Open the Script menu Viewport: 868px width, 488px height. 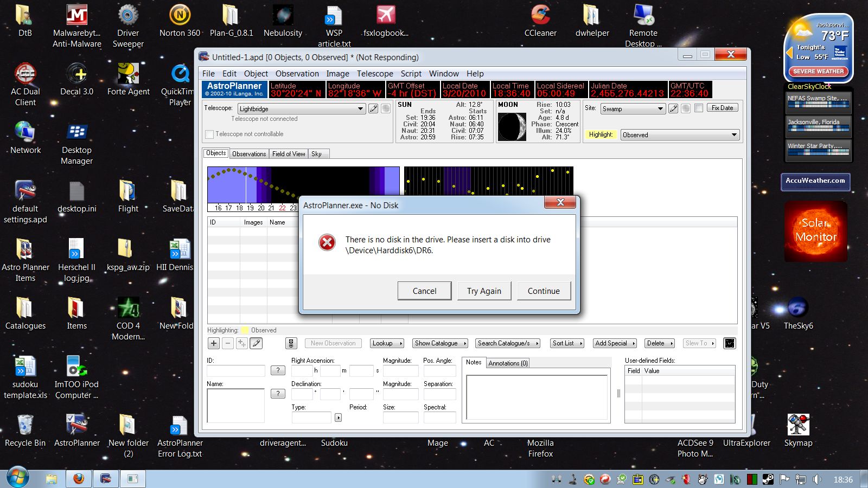[x=411, y=74]
